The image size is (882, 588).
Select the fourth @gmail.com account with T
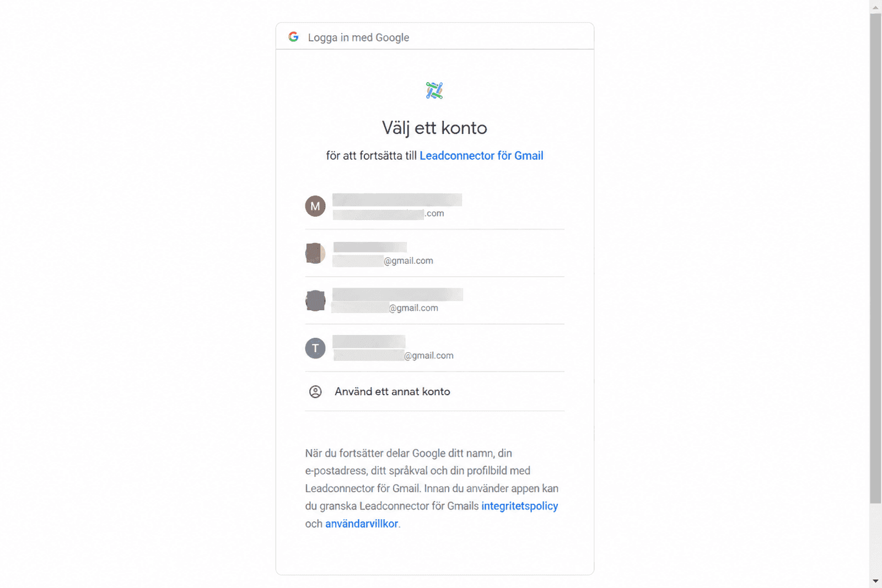tap(435, 348)
